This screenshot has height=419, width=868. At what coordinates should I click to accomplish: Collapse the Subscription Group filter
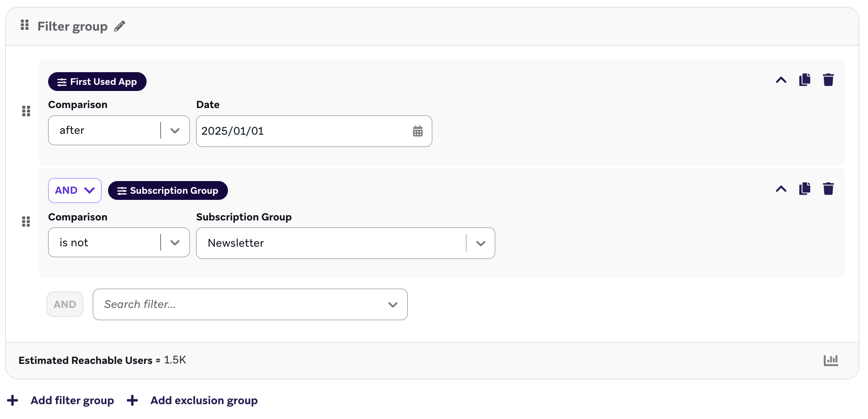click(781, 189)
